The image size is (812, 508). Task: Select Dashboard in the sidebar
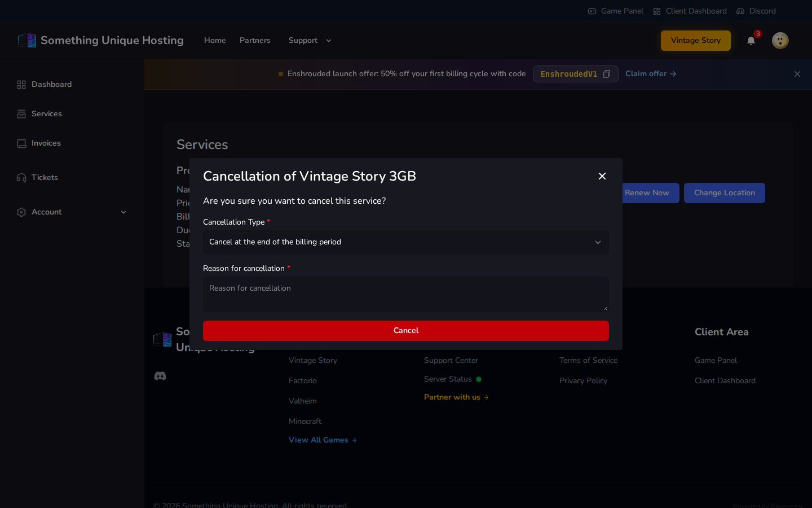[x=72, y=85]
